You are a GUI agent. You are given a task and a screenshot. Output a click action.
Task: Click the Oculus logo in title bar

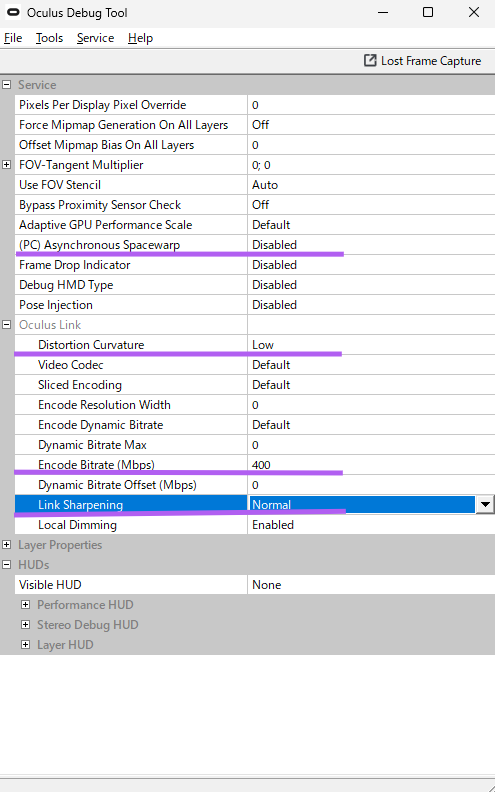click(x=14, y=13)
